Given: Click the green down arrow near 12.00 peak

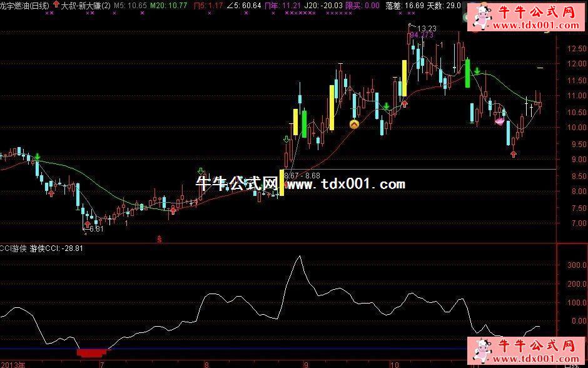Looking at the screenshot, I should (x=477, y=71).
